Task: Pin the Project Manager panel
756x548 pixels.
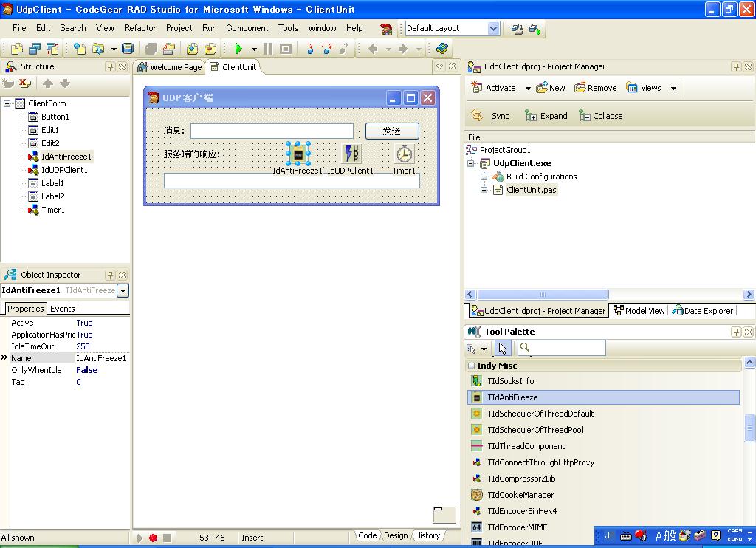Action: click(x=736, y=66)
